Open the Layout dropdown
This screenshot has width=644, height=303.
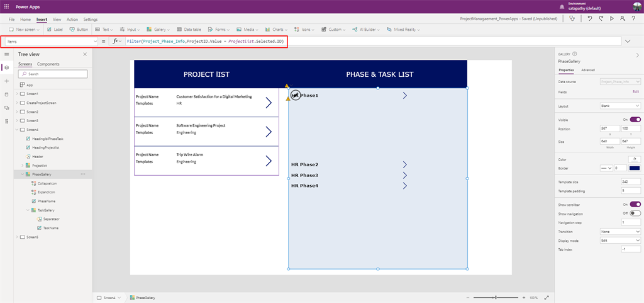coord(620,106)
